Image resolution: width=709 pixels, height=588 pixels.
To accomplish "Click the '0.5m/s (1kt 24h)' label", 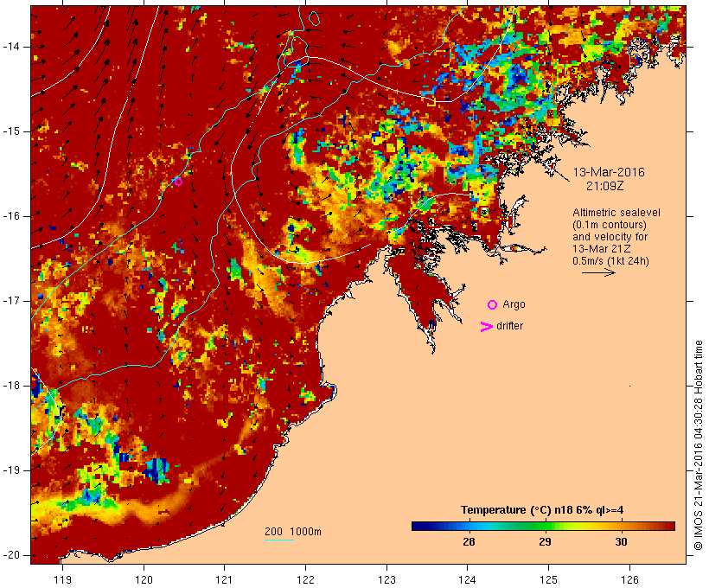I will point(610,261).
